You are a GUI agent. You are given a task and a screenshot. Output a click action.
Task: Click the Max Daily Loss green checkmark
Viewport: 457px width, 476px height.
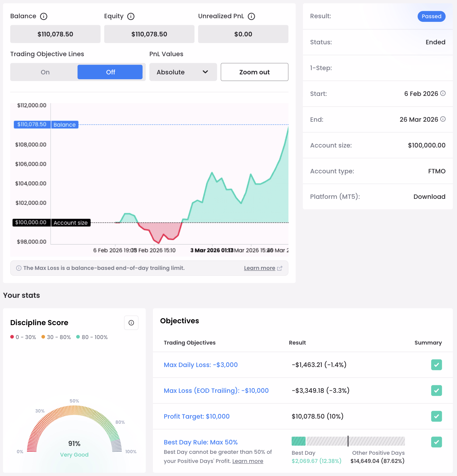(436, 365)
